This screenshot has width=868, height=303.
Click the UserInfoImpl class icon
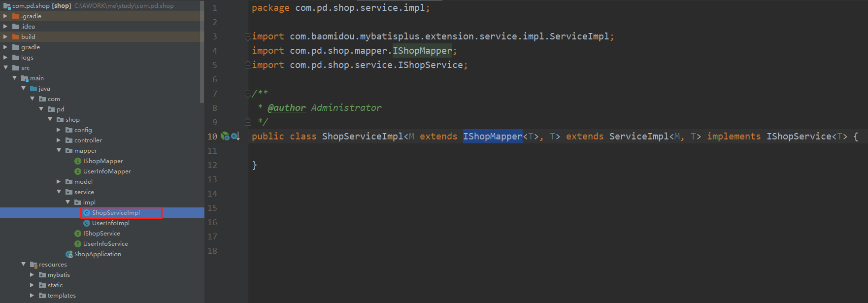87,223
